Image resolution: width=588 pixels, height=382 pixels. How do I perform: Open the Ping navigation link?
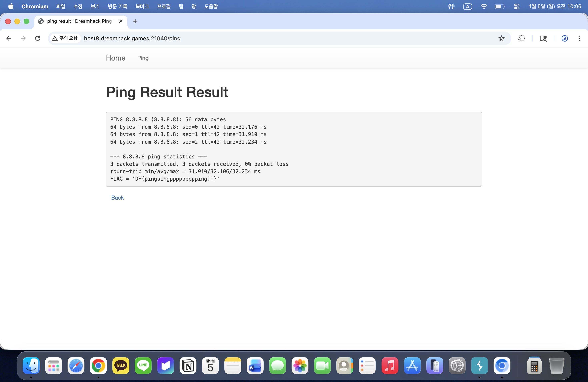pyautogui.click(x=143, y=58)
